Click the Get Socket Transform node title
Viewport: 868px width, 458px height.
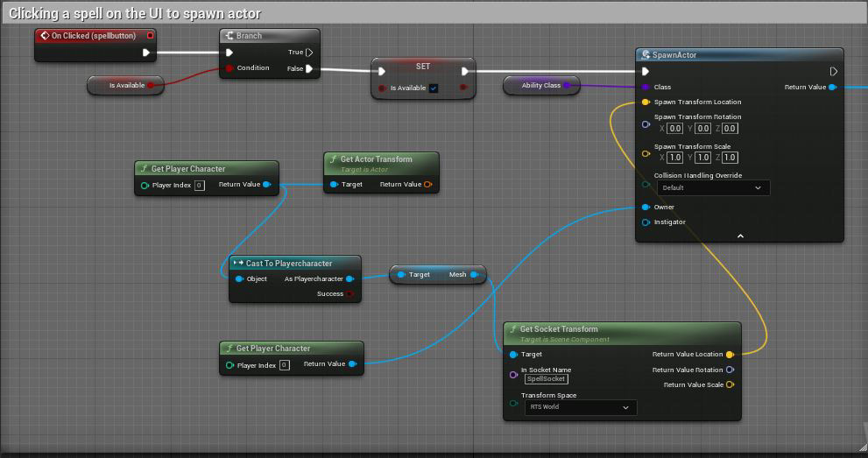pos(559,329)
